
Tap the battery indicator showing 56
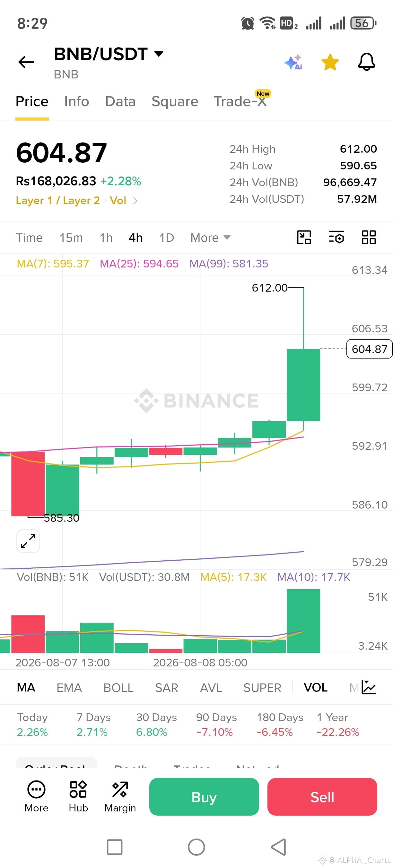pos(363,23)
